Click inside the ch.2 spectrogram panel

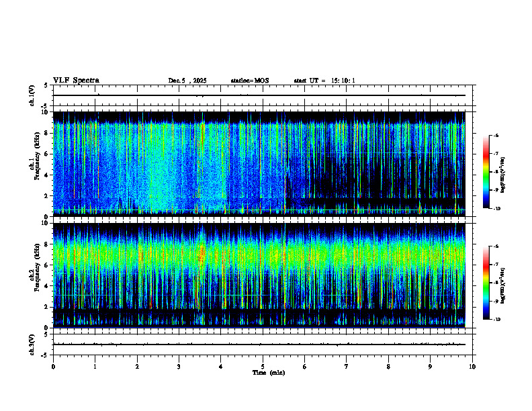click(x=259, y=275)
